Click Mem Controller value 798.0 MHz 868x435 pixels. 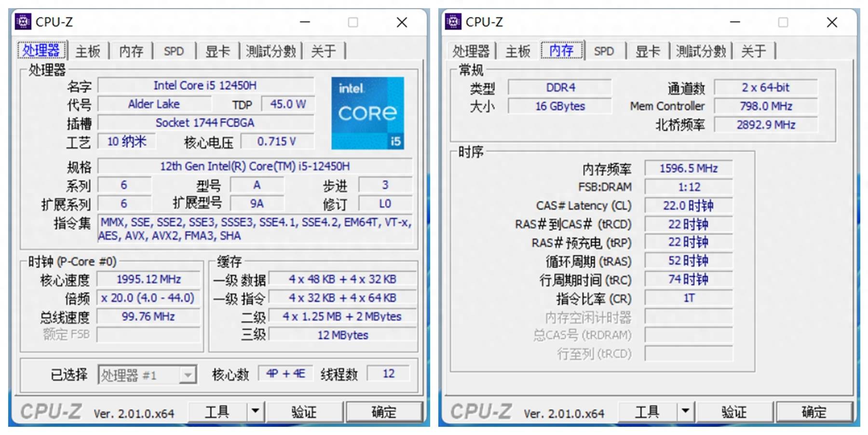[766, 106]
